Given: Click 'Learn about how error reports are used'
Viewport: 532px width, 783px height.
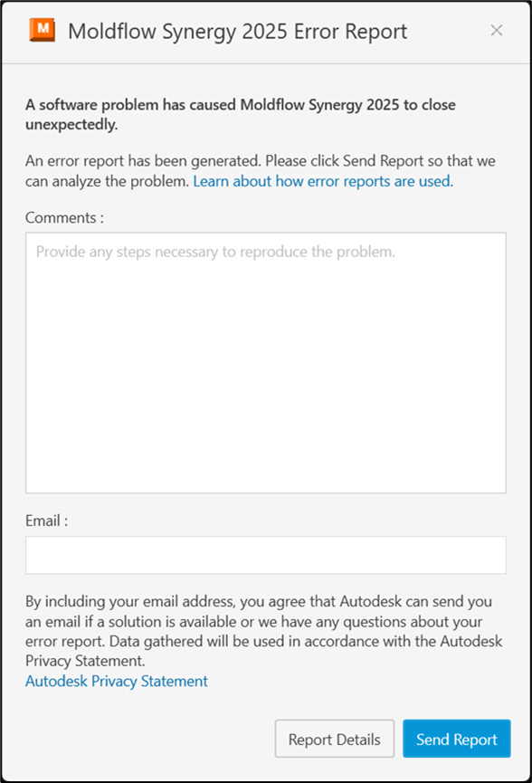Looking at the screenshot, I should 322,181.
